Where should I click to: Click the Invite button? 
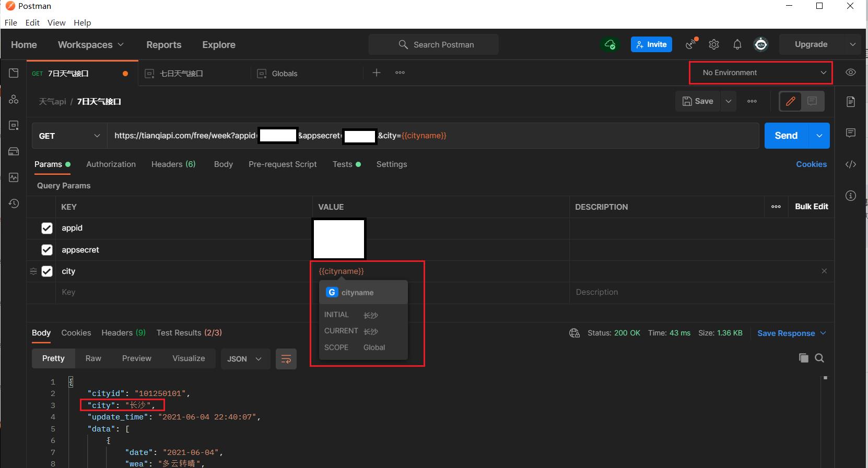(x=651, y=44)
